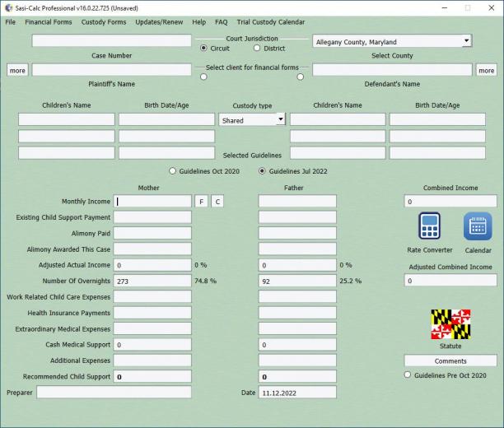Open the File menu

pyautogui.click(x=10, y=22)
